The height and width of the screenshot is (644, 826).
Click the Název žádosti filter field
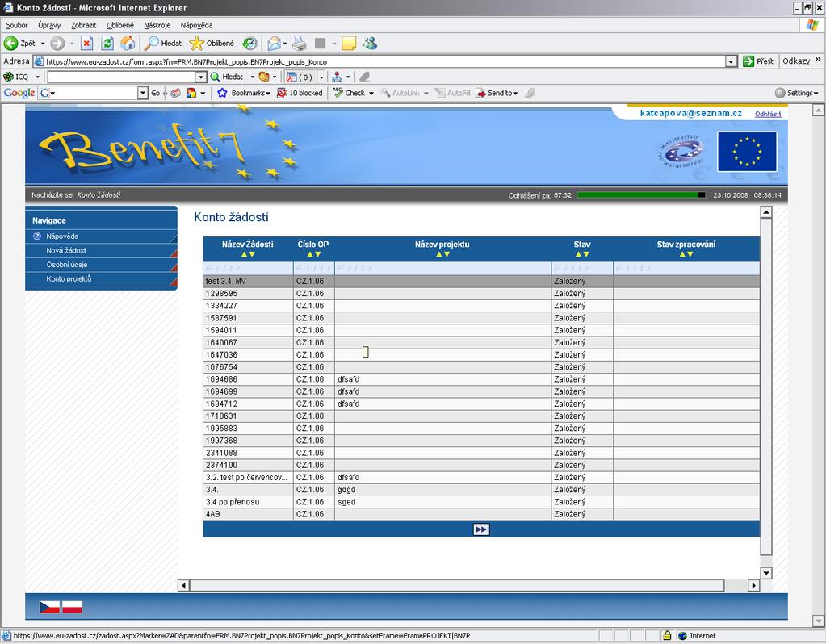(x=248, y=268)
